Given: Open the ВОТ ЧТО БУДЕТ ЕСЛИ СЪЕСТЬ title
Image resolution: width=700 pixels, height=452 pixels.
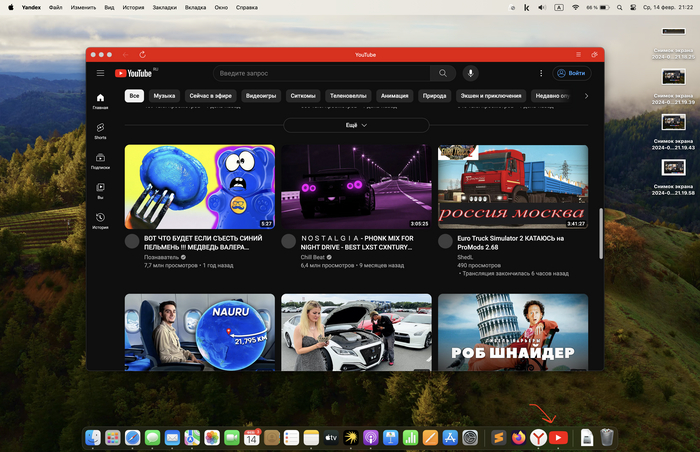Looking at the screenshot, I should [203, 243].
